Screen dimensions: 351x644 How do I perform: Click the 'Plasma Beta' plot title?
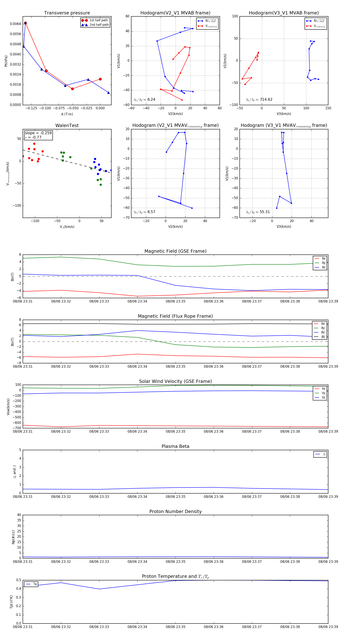click(175, 447)
